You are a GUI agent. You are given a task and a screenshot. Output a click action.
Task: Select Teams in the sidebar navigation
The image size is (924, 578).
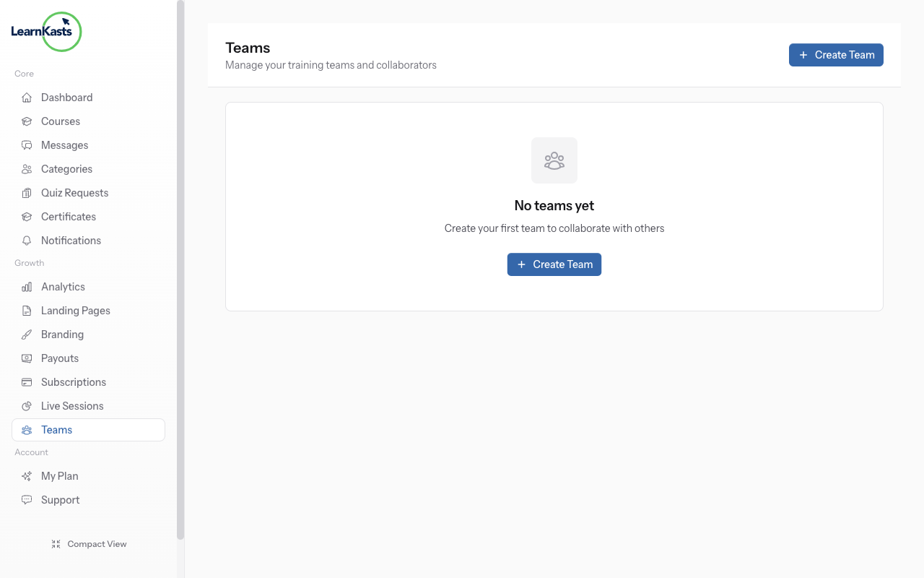click(x=56, y=429)
